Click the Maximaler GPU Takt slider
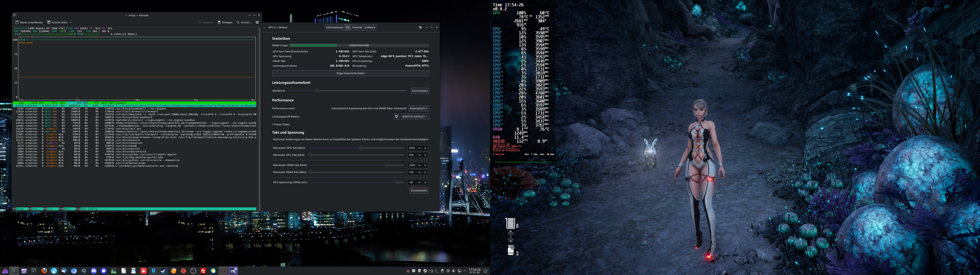980x275 pixels. click(x=360, y=148)
